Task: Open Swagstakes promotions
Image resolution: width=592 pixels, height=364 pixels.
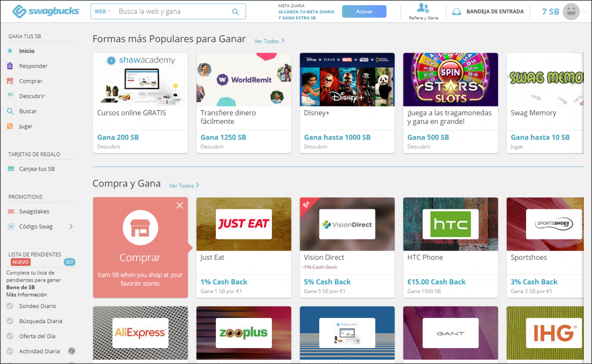Action: coord(34,212)
